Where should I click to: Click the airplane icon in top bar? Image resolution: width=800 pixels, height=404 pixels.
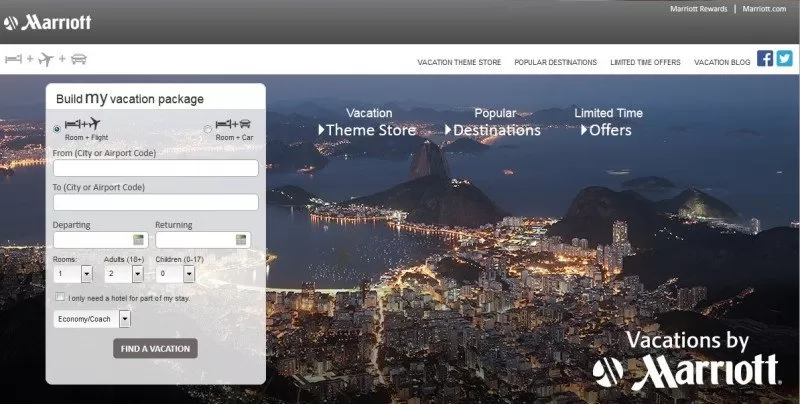click(46, 59)
